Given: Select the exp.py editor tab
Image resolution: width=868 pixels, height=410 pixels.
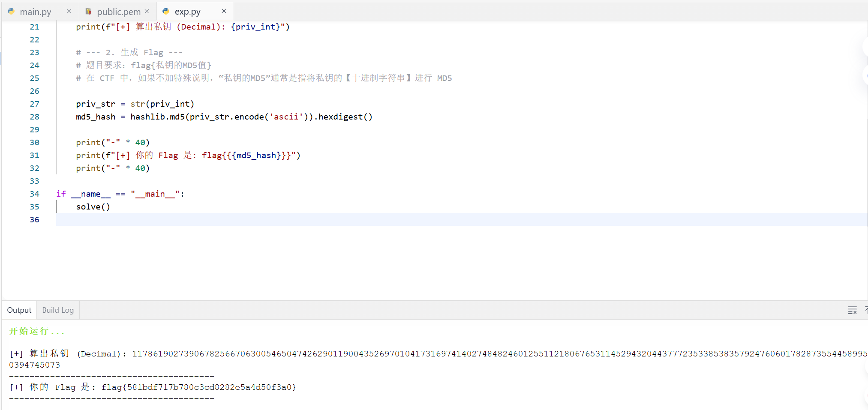Looking at the screenshot, I should coord(187,12).
